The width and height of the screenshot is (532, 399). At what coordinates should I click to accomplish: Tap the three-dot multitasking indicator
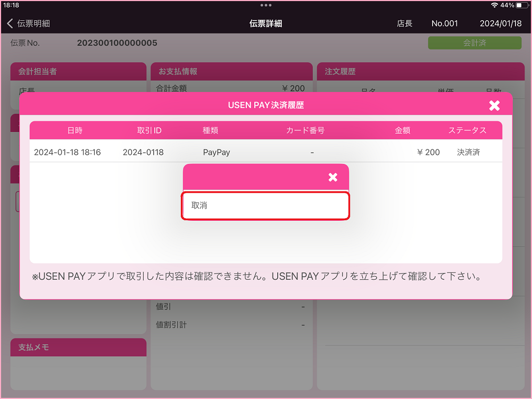coord(266,5)
